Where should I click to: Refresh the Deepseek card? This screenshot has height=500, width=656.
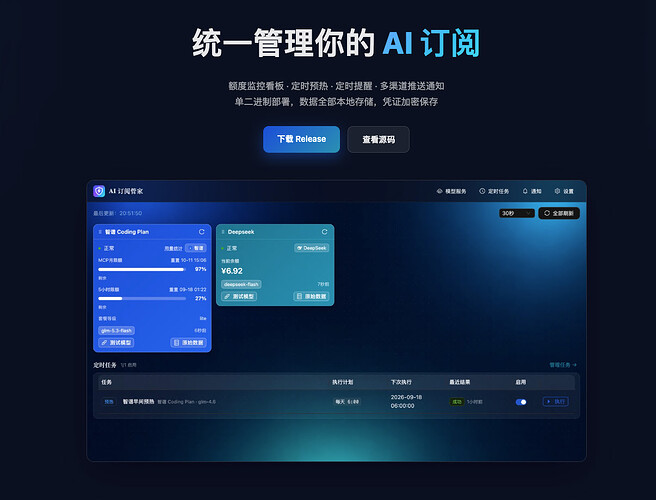[324, 232]
